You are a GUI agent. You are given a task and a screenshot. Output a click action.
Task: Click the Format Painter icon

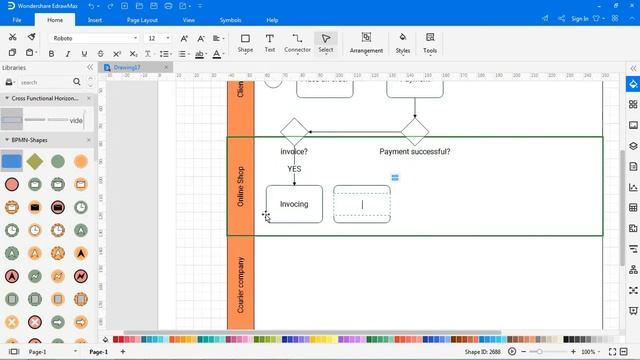coord(31,37)
